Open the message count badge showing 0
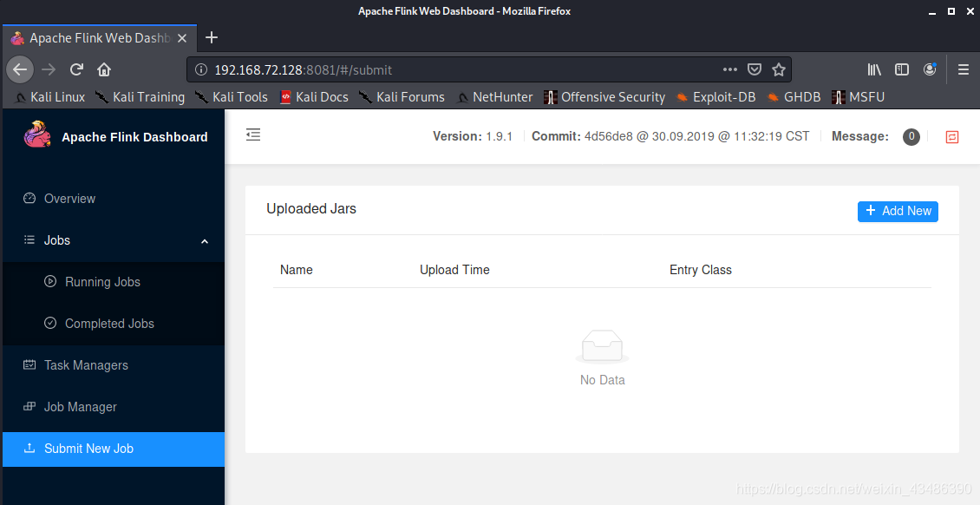The image size is (980, 505). (x=911, y=136)
